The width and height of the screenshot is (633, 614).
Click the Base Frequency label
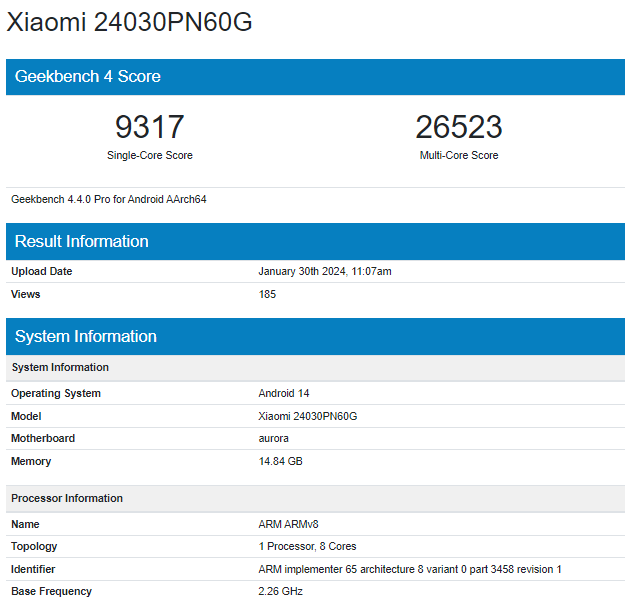[51, 591]
